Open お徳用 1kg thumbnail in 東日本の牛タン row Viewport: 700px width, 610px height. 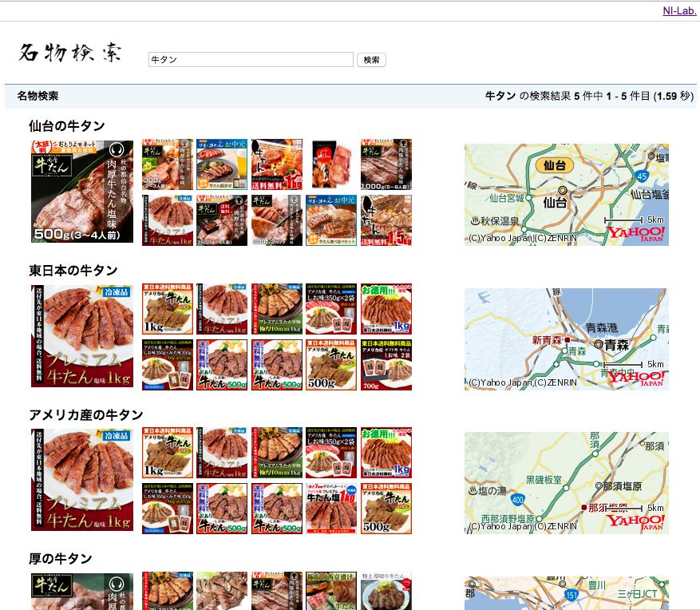click(x=386, y=308)
